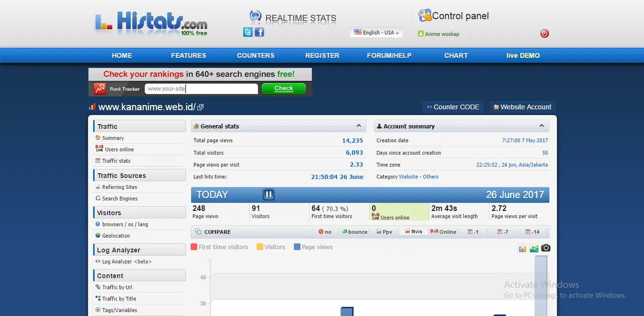Click the Realtime Stats globe icon
644x316 pixels.
pyautogui.click(x=256, y=17)
